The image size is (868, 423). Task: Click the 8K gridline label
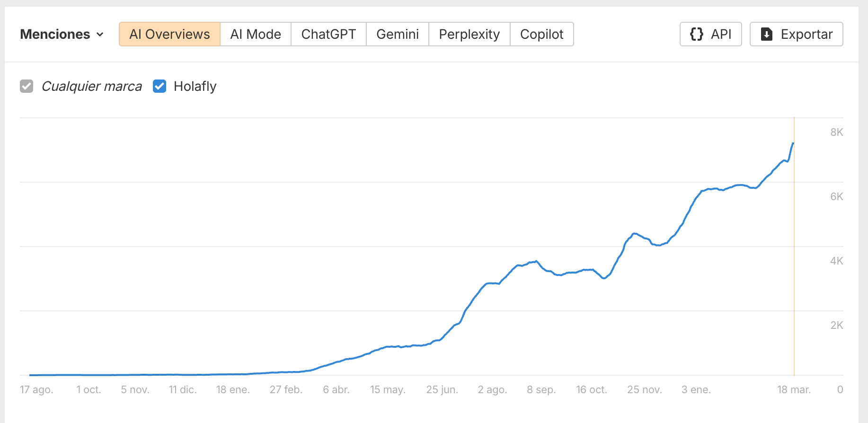[837, 132]
